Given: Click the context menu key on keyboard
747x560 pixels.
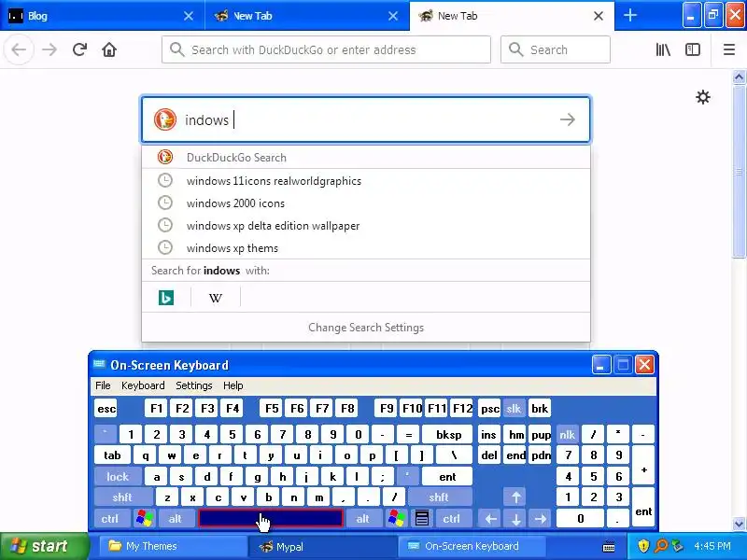Looking at the screenshot, I should [422, 518].
